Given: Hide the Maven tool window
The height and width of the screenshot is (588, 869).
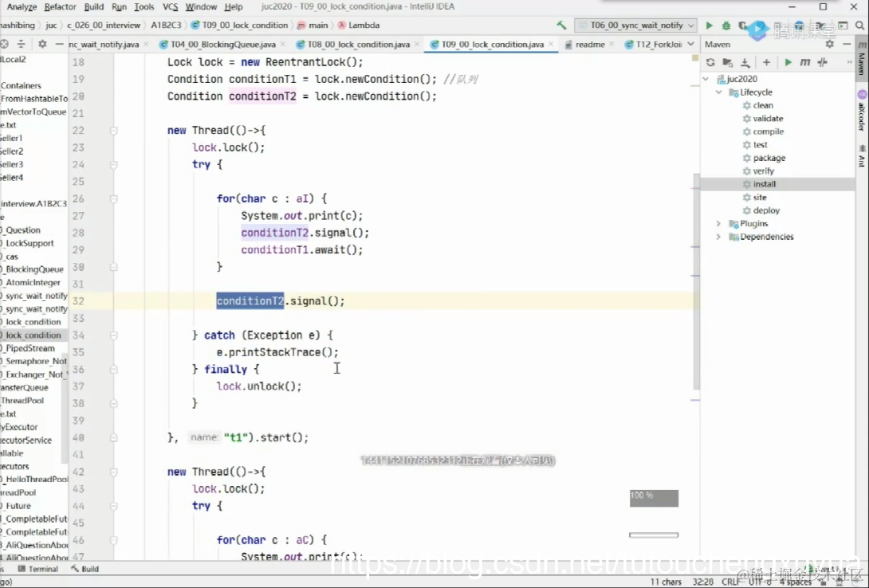Looking at the screenshot, I should pyautogui.click(x=846, y=44).
